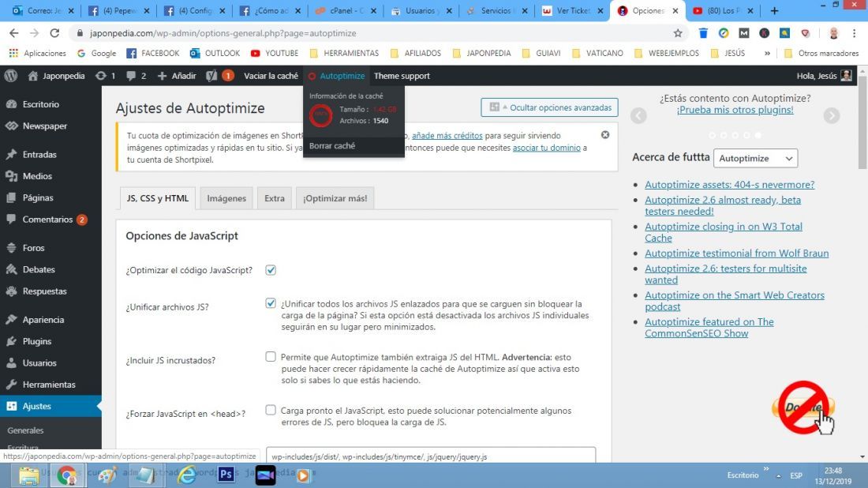Click the Donate button

(x=803, y=407)
